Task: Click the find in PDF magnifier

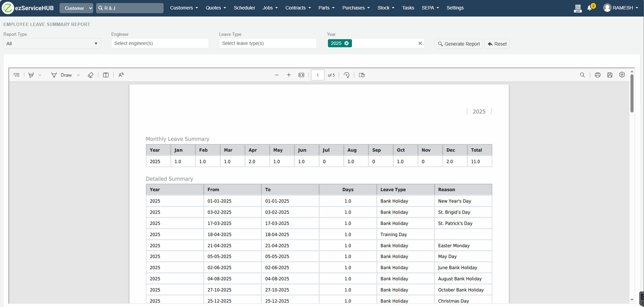Action: [x=582, y=75]
